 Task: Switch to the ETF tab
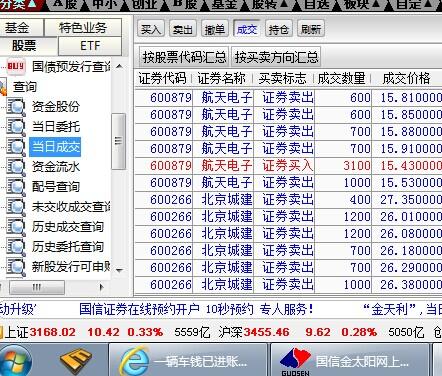pyautogui.click(x=90, y=46)
